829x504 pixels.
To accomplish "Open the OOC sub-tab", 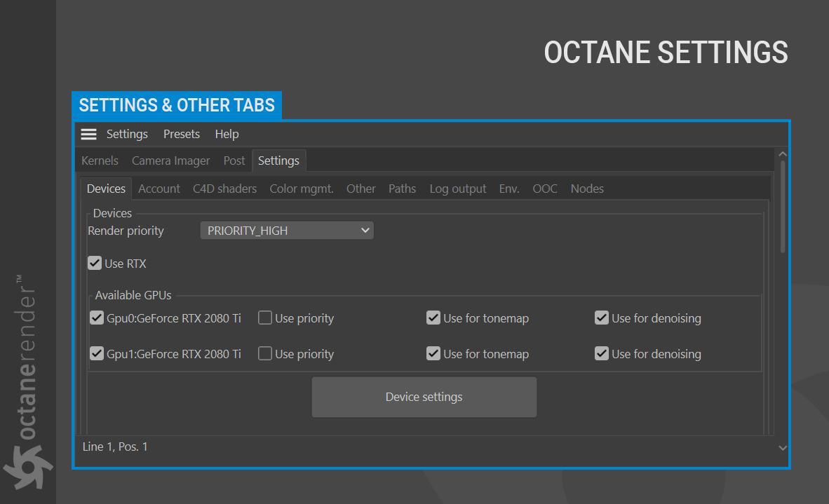I will (x=545, y=189).
